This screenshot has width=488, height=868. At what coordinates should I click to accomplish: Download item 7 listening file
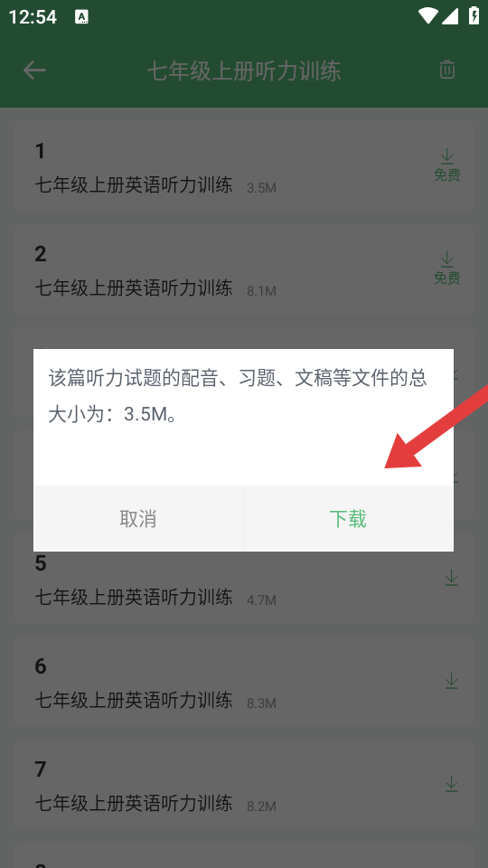[452, 783]
